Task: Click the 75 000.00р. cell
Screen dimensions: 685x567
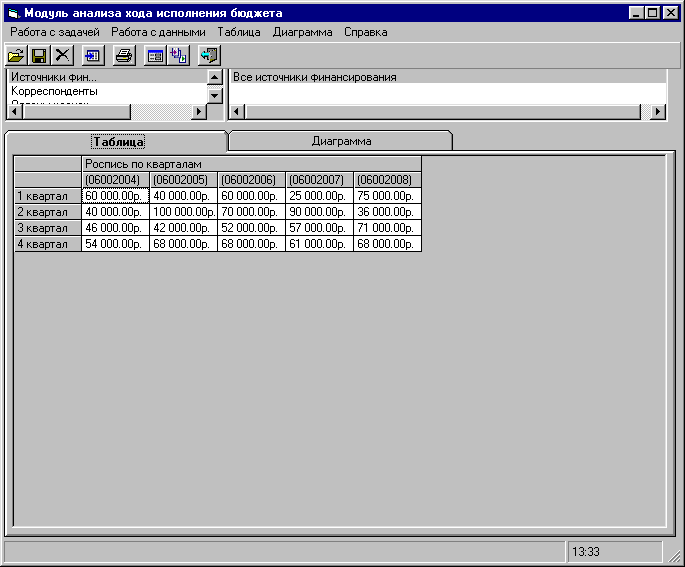Action: pos(387,196)
